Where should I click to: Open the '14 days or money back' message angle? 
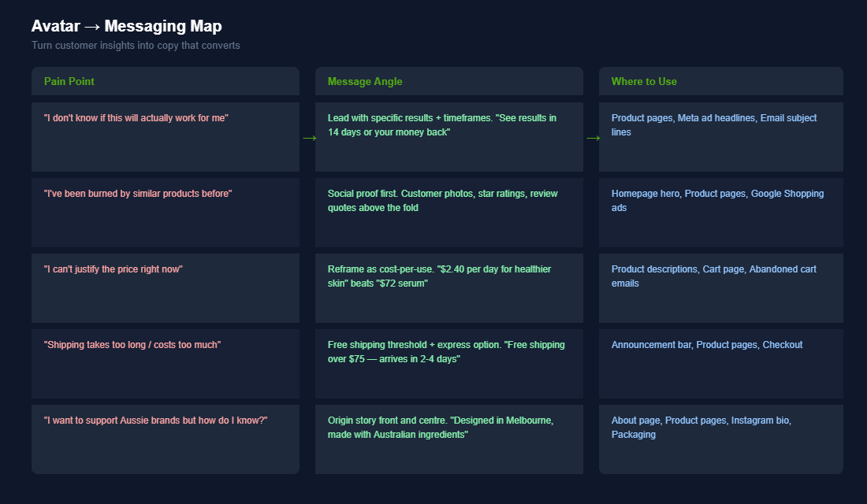448,137
